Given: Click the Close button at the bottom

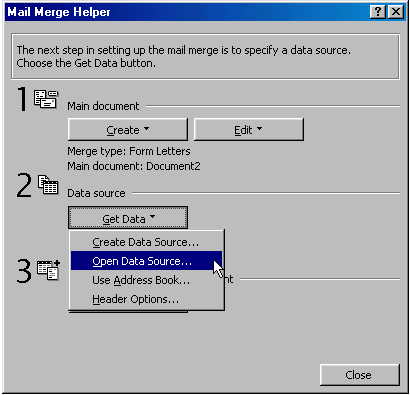Looking at the screenshot, I should click(x=360, y=375).
